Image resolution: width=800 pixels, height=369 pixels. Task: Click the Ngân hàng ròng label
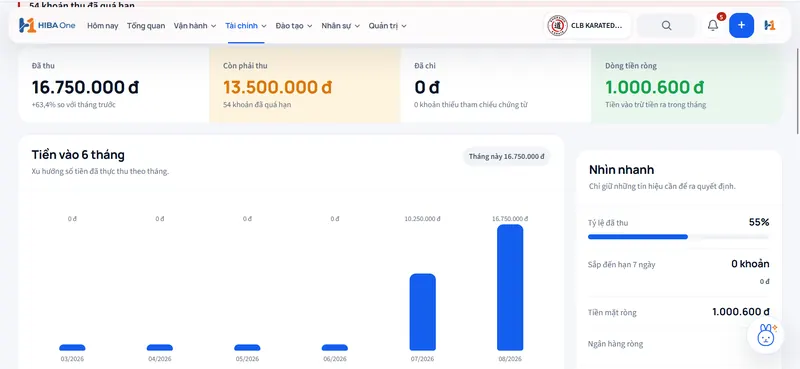coord(615,343)
